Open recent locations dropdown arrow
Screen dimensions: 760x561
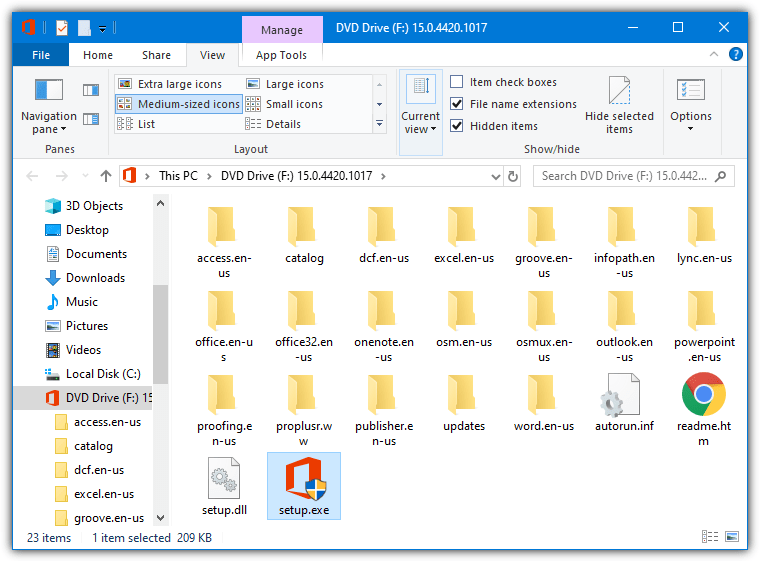pos(86,176)
